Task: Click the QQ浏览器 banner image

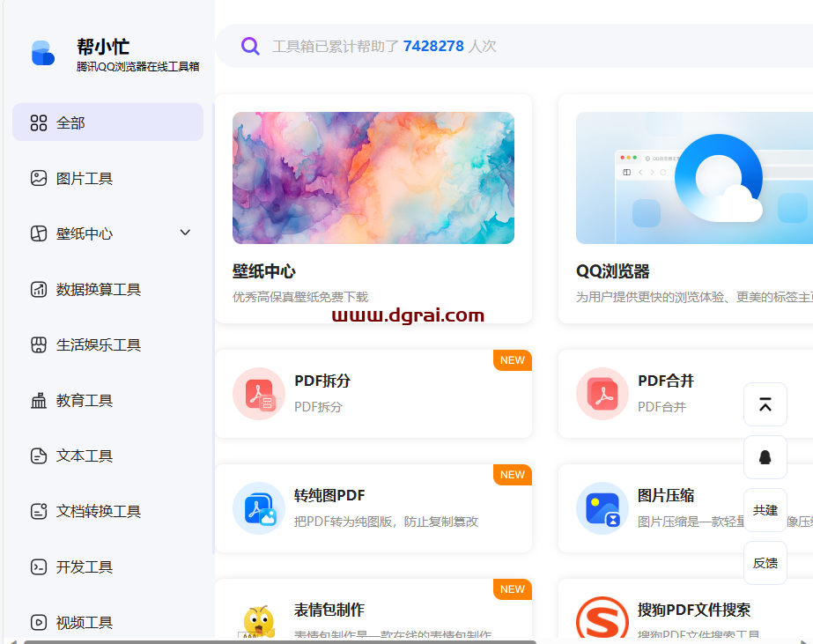Action: (694, 178)
